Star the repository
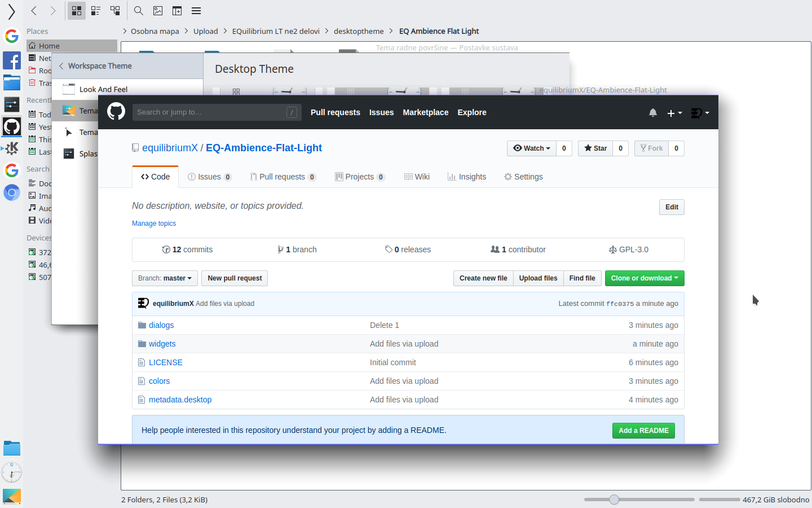 595,148
